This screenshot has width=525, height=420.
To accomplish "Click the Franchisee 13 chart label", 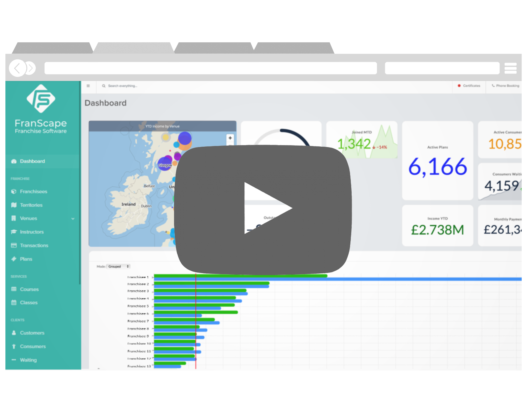I will coord(139,366).
